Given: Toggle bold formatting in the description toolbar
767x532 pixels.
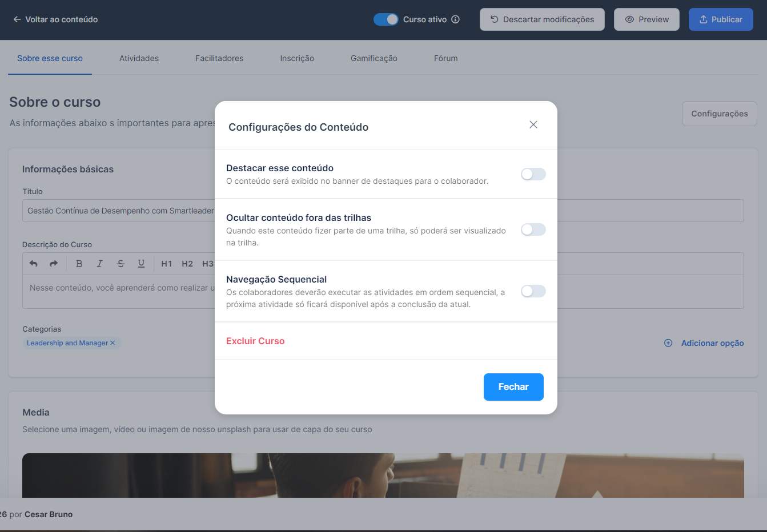Looking at the screenshot, I should pyautogui.click(x=79, y=264).
